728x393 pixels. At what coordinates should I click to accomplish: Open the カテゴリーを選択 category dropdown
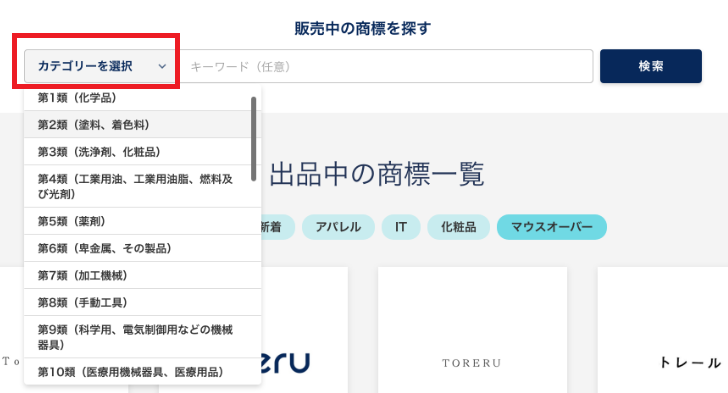click(100, 66)
